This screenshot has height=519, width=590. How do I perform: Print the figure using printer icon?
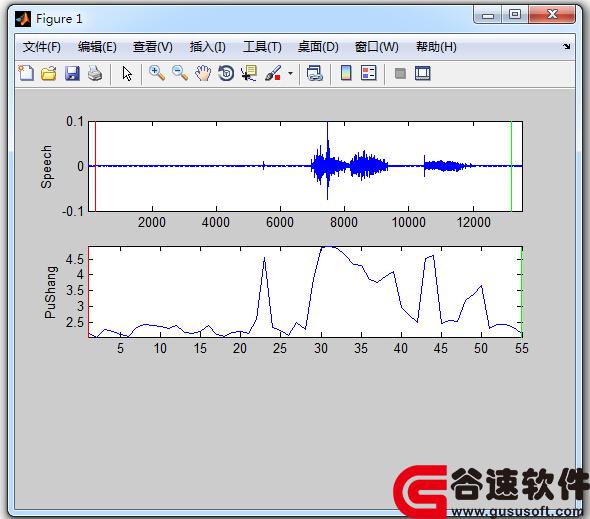point(95,73)
